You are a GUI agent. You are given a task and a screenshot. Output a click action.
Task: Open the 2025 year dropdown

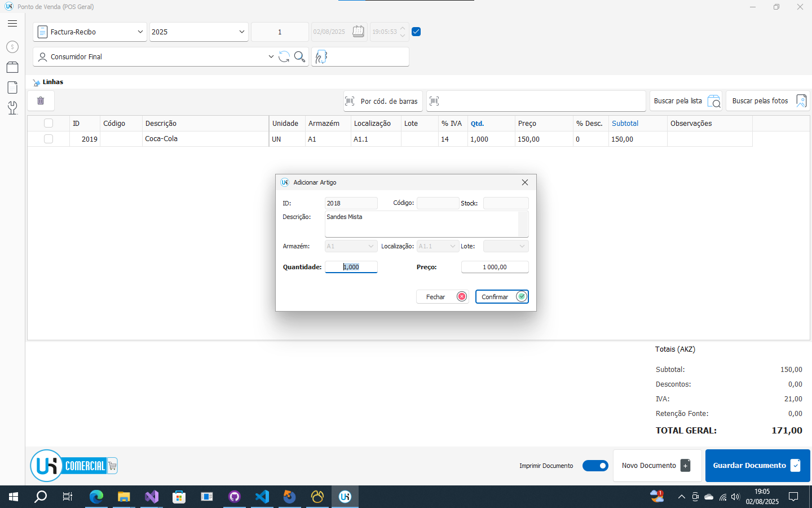point(241,32)
